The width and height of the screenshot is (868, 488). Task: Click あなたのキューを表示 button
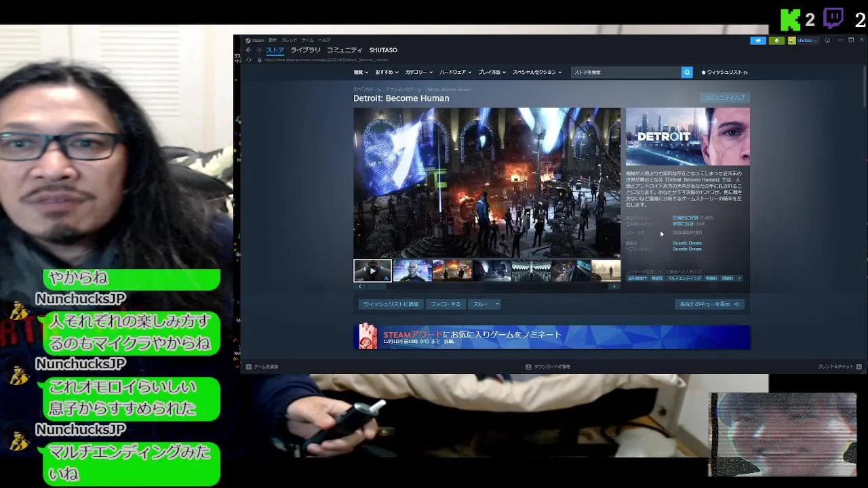point(710,304)
